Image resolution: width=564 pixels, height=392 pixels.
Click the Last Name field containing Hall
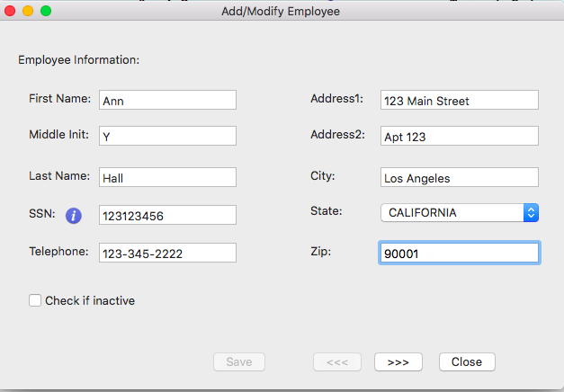click(x=167, y=178)
